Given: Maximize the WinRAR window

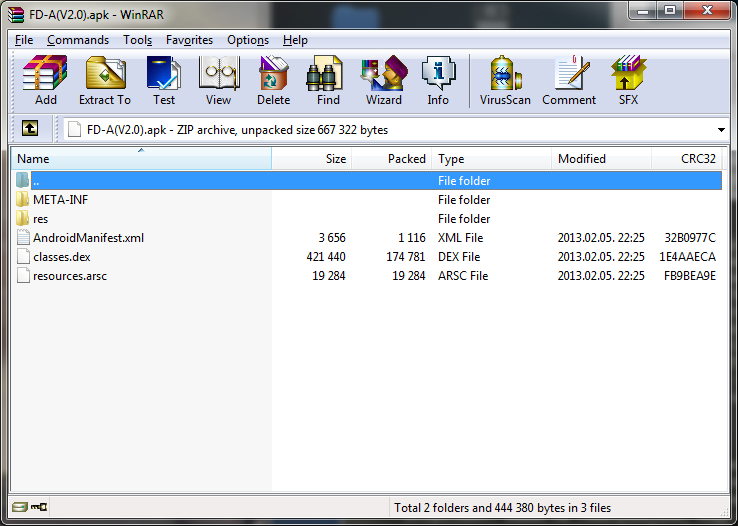Looking at the screenshot, I should tap(670, 10).
